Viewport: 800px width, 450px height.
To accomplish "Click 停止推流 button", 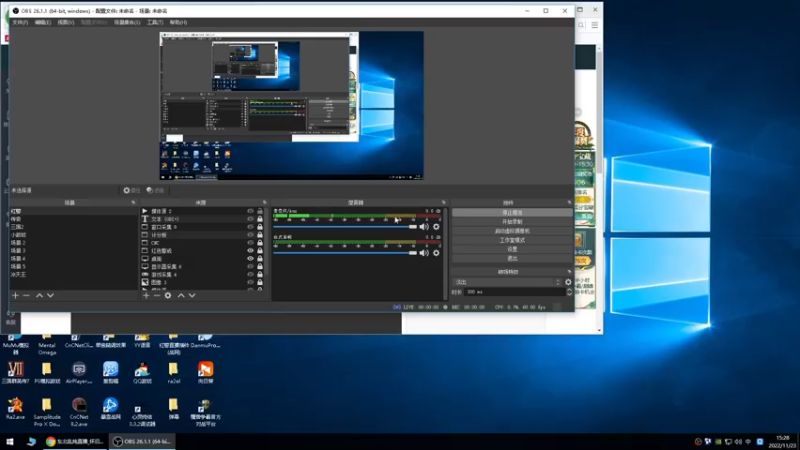I will click(x=512, y=213).
